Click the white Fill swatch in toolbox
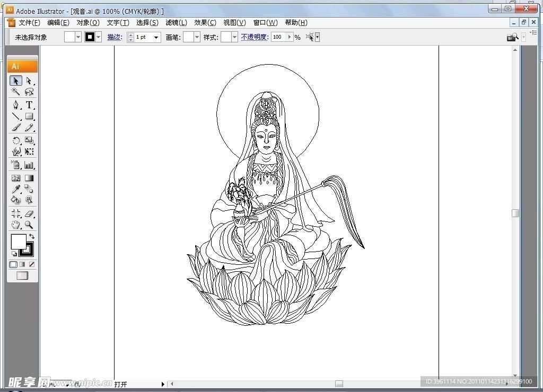The image size is (543, 392). (x=19, y=242)
